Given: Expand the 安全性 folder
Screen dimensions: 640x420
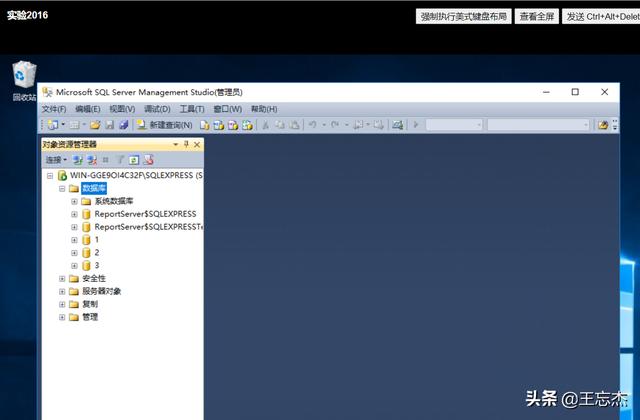Looking at the screenshot, I should click(62, 279).
